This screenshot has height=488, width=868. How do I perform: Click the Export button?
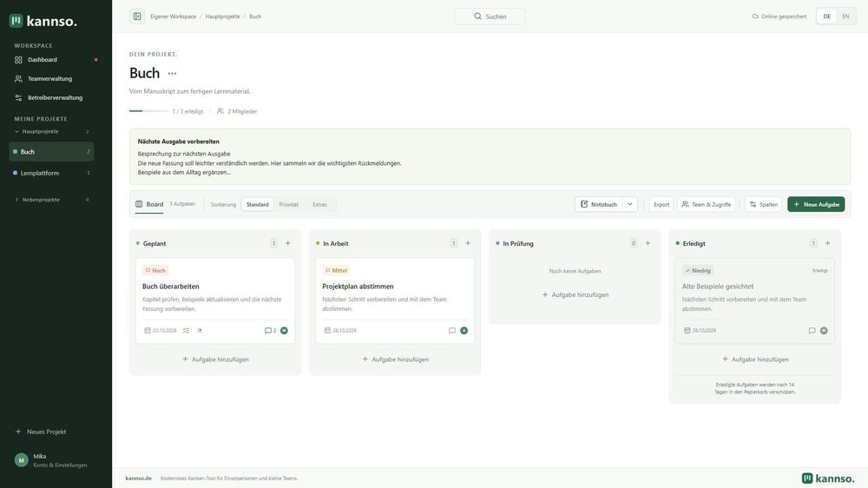pos(661,204)
